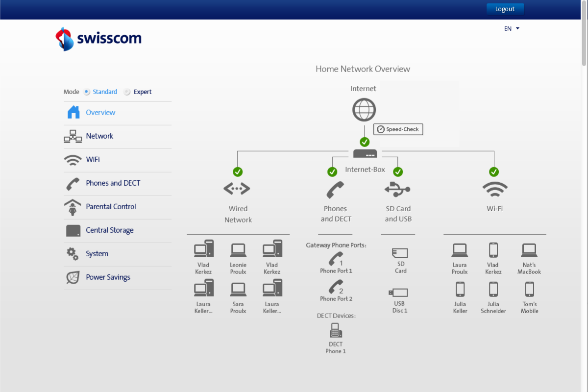Click the Swisscom logo
This screenshot has width=588, height=392.
click(98, 39)
